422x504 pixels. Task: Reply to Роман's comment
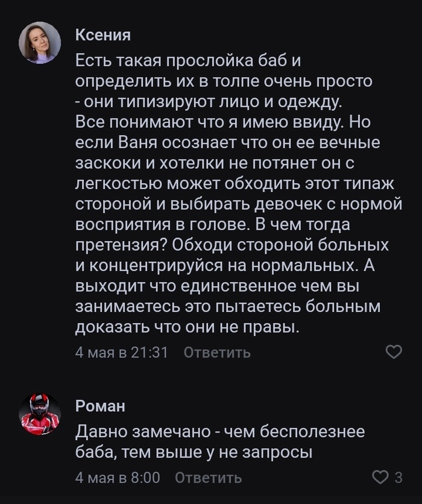208,478
